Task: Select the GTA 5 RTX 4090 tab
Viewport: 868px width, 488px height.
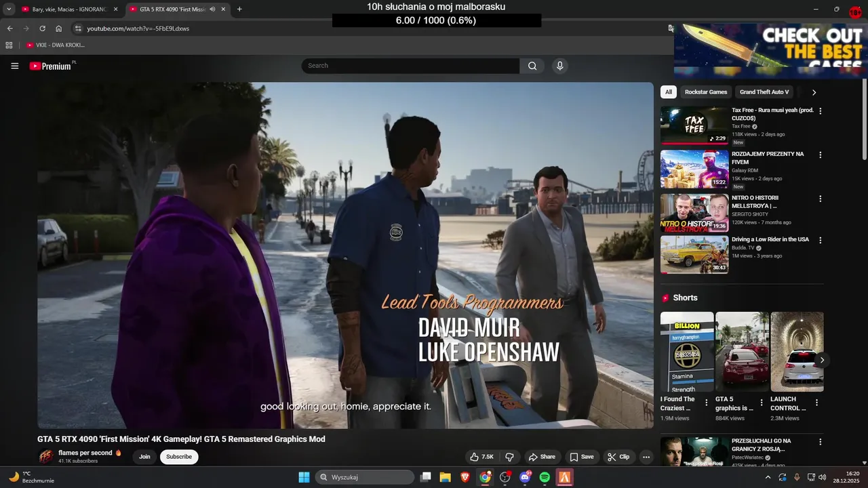Action: (x=172, y=9)
